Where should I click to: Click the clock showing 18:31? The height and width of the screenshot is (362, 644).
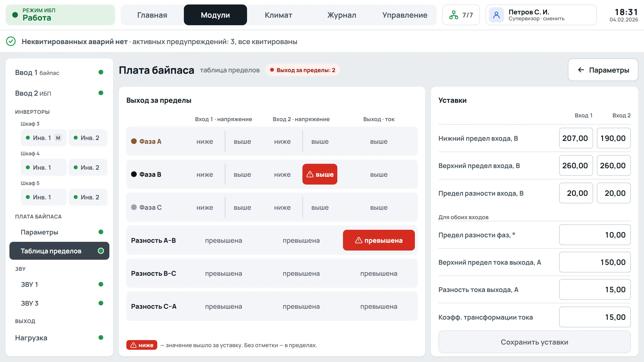[626, 12]
